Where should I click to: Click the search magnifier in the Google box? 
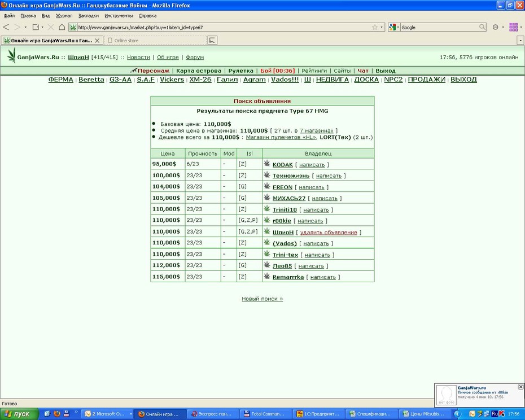(482, 27)
